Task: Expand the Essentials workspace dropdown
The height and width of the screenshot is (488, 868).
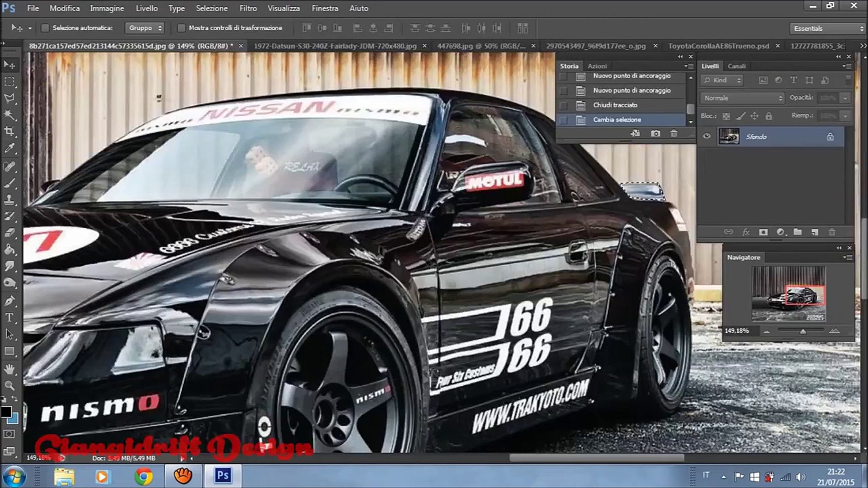Action: (x=828, y=28)
